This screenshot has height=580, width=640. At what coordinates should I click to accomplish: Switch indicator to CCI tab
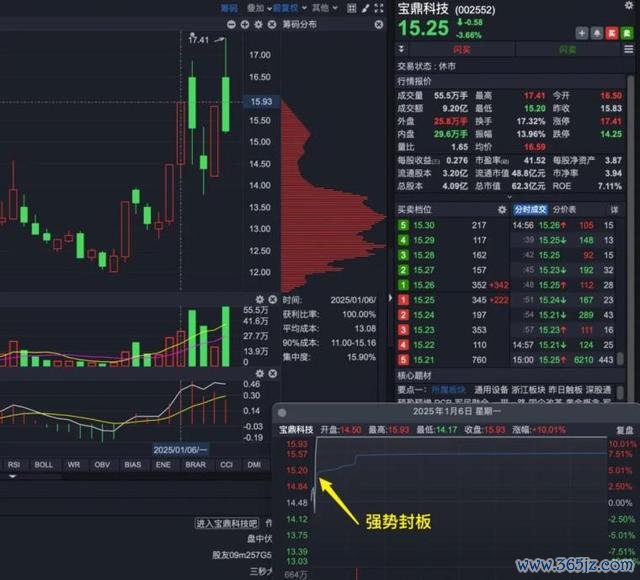click(227, 464)
